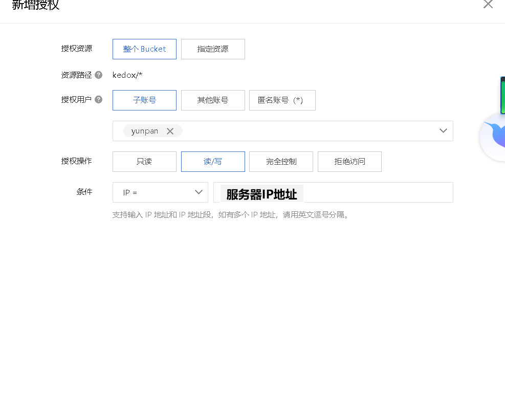
Task: Select 整个 Bucket resource option
Action: pos(144,49)
